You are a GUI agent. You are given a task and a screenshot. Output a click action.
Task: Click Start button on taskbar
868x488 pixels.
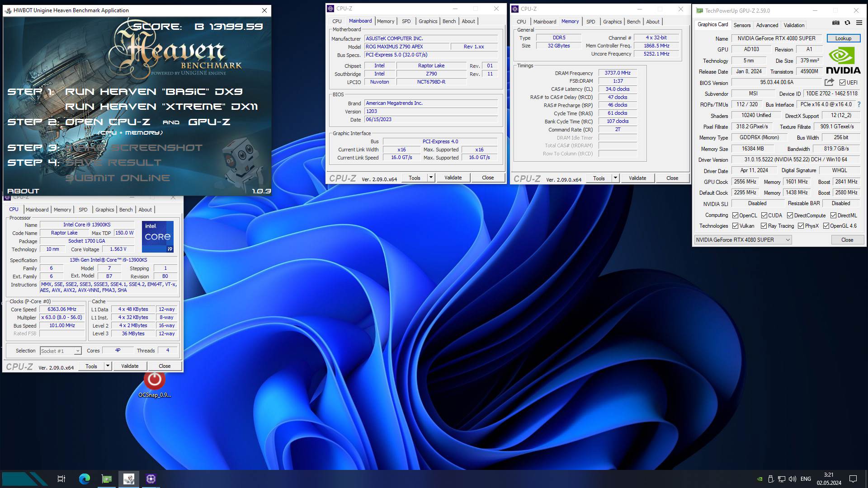(x=25, y=479)
